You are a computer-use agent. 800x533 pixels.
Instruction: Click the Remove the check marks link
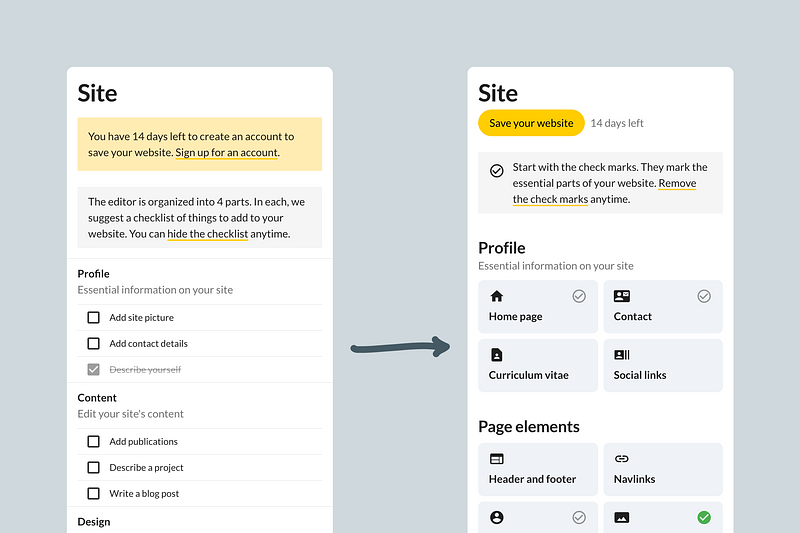(603, 192)
